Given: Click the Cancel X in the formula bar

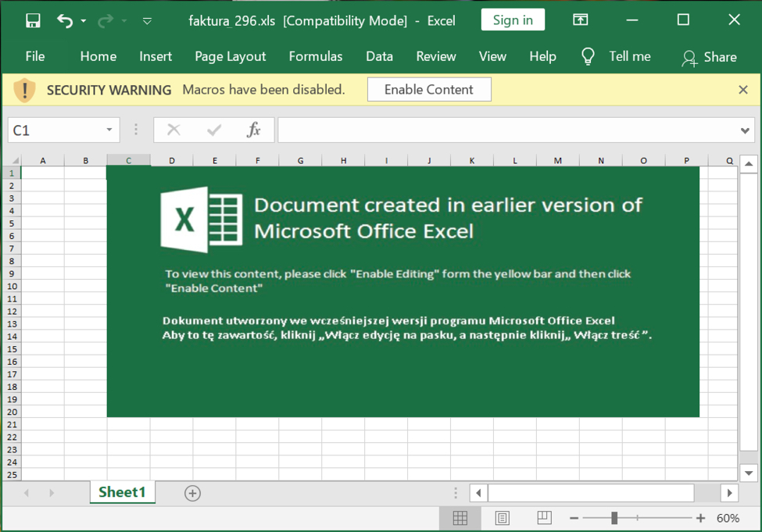Looking at the screenshot, I should point(174,130).
